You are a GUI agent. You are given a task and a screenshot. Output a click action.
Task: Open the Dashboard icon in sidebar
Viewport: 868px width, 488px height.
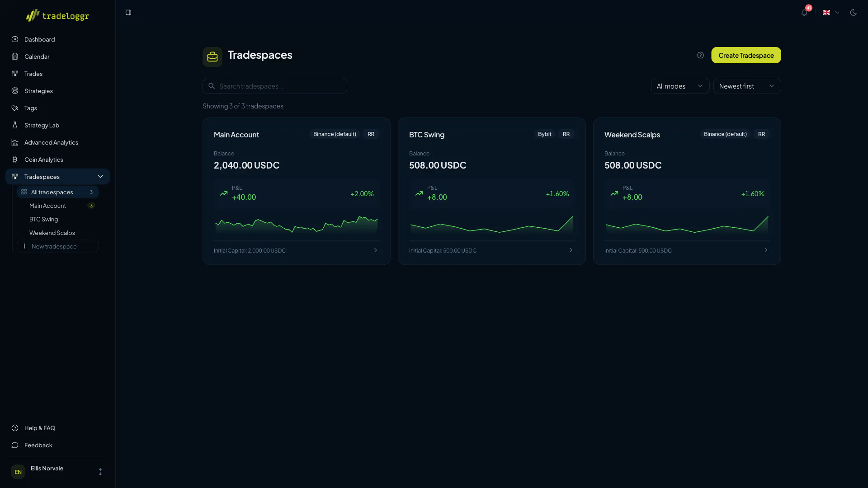pyautogui.click(x=15, y=39)
